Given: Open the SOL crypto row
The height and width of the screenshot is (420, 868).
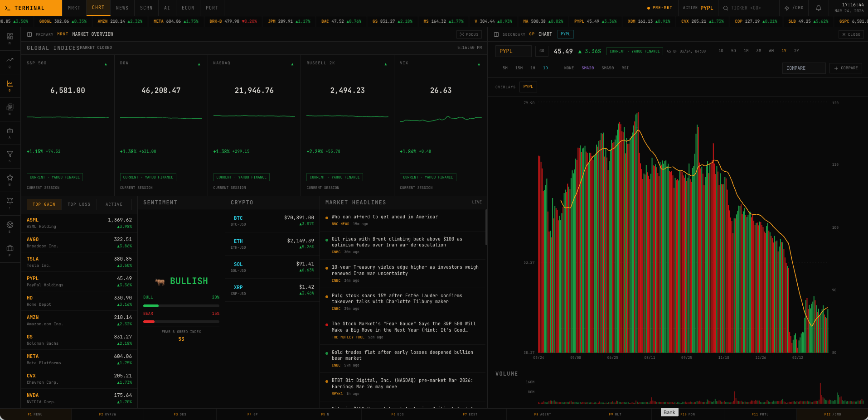Looking at the screenshot, I should 272,267.
